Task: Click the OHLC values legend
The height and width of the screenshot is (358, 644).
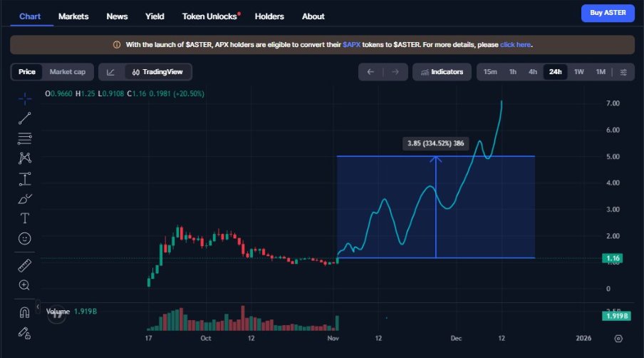Action: 125,93
